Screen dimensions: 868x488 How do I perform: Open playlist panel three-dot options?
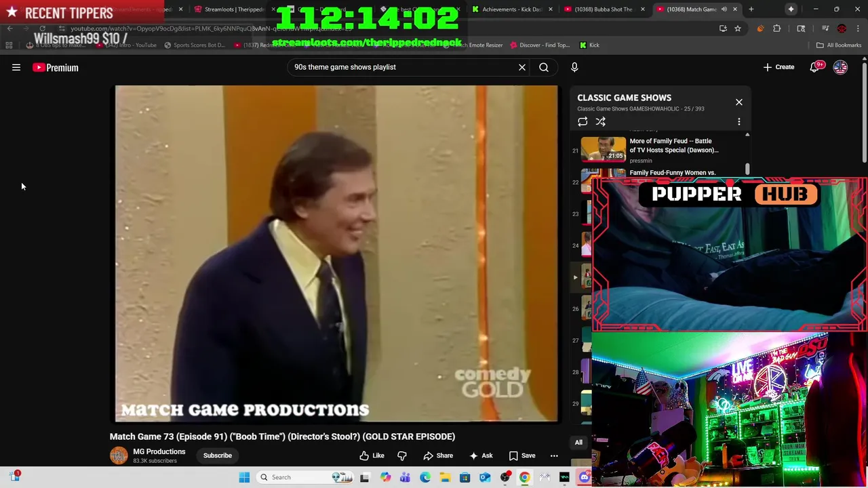[739, 122]
